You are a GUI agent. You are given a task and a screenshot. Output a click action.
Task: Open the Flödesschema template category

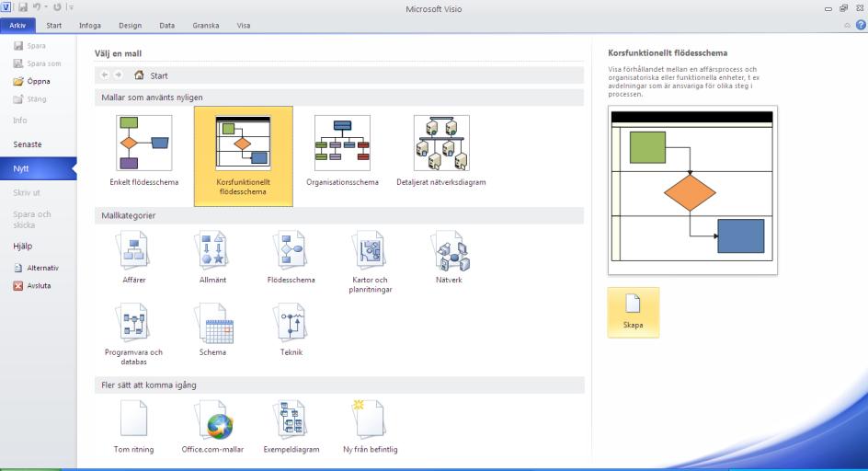click(x=291, y=258)
